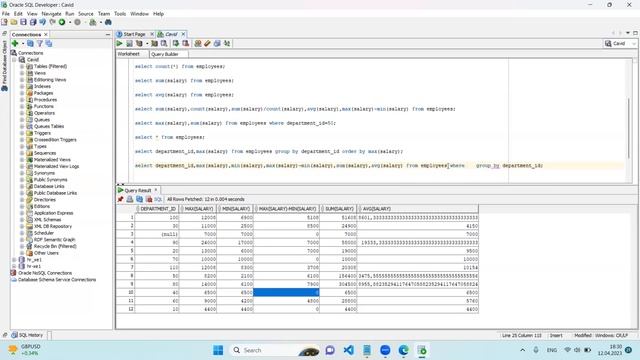Open the Cavid connection dropdown at top right
Viewport: 640px width, 360px height.
620,43
